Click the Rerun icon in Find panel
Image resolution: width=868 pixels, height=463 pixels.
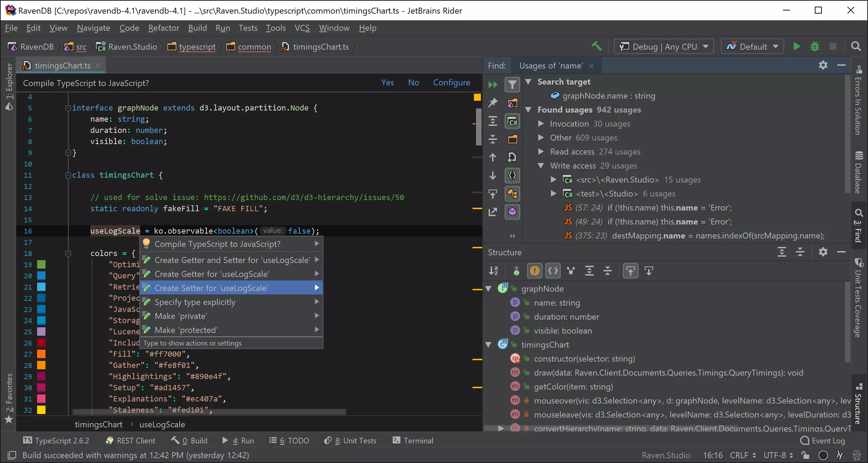(x=493, y=85)
